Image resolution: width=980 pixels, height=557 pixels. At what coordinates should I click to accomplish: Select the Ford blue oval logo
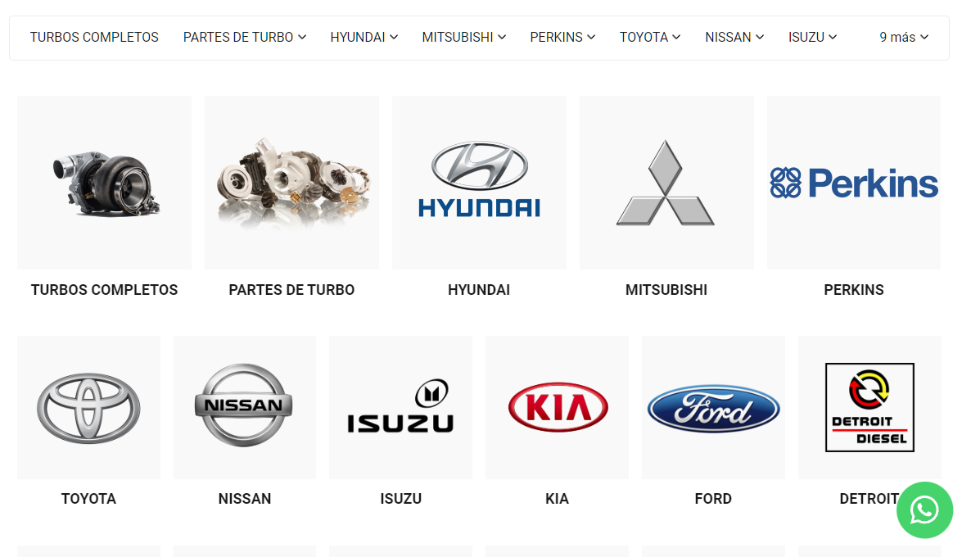click(x=713, y=408)
